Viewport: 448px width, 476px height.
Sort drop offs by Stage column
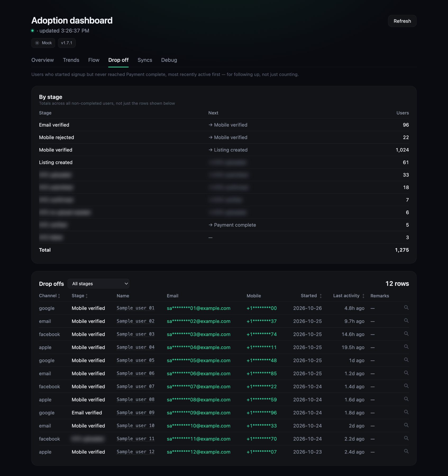point(80,296)
